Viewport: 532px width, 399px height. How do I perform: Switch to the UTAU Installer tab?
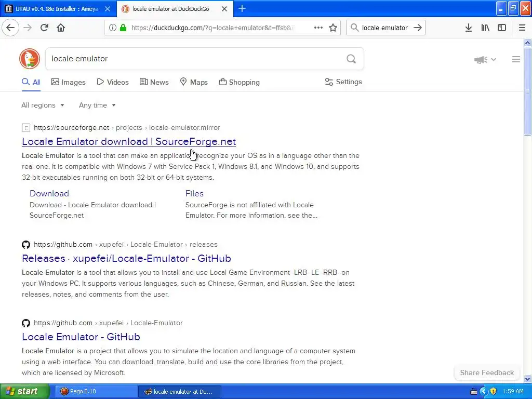click(x=58, y=9)
